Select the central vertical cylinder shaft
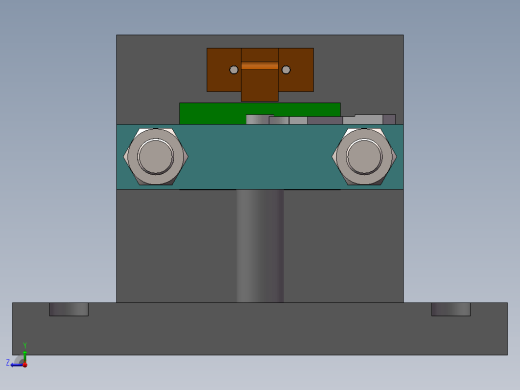This screenshot has height=390, width=520. 260,246
